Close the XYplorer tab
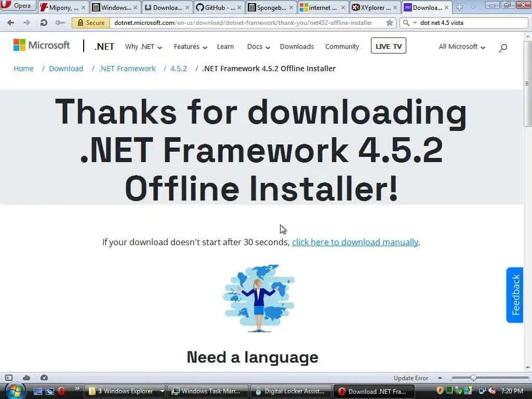This screenshot has height=399, width=532. [x=395, y=7]
